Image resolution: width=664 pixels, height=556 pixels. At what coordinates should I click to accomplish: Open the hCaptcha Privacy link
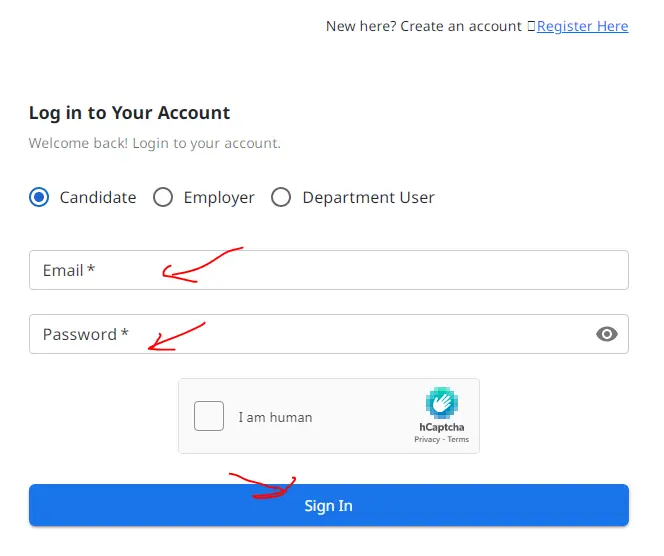click(x=427, y=440)
